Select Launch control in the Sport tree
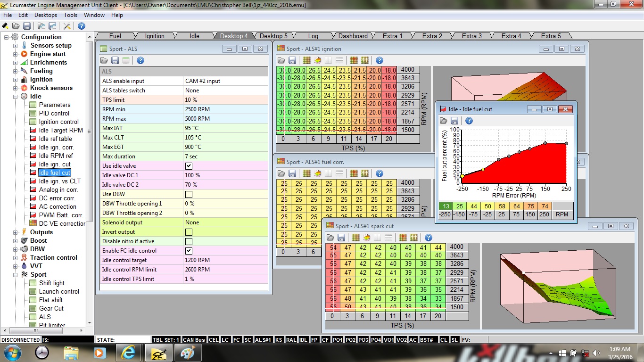Screen dimensions: 644x362 pos(59,292)
